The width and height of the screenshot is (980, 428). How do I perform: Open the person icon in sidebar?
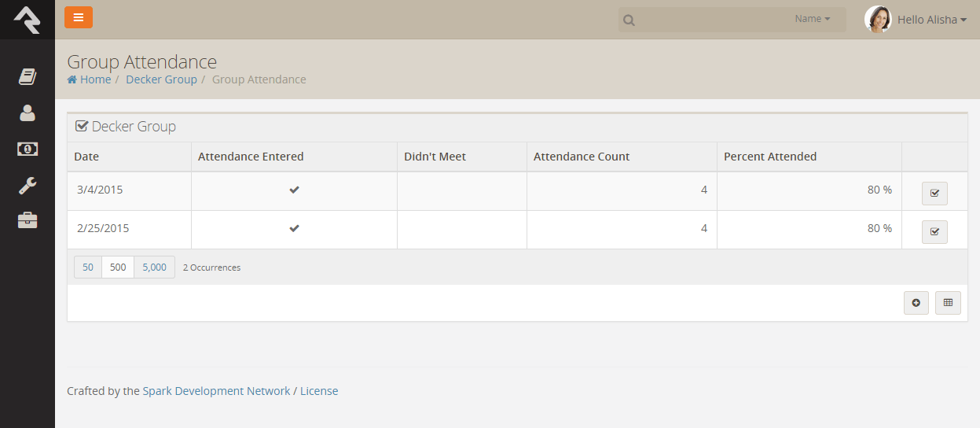28,113
